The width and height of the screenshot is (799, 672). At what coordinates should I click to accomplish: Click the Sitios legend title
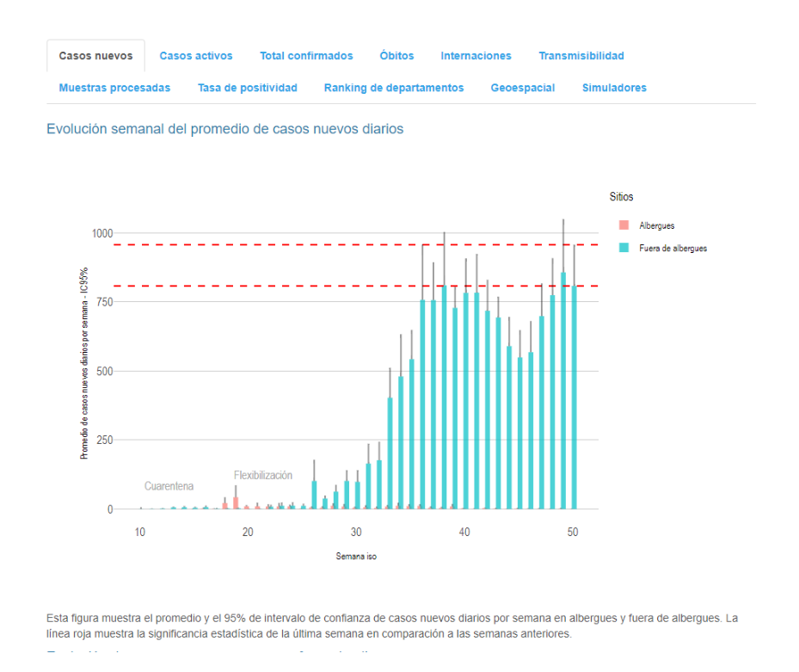click(x=621, y=197)
